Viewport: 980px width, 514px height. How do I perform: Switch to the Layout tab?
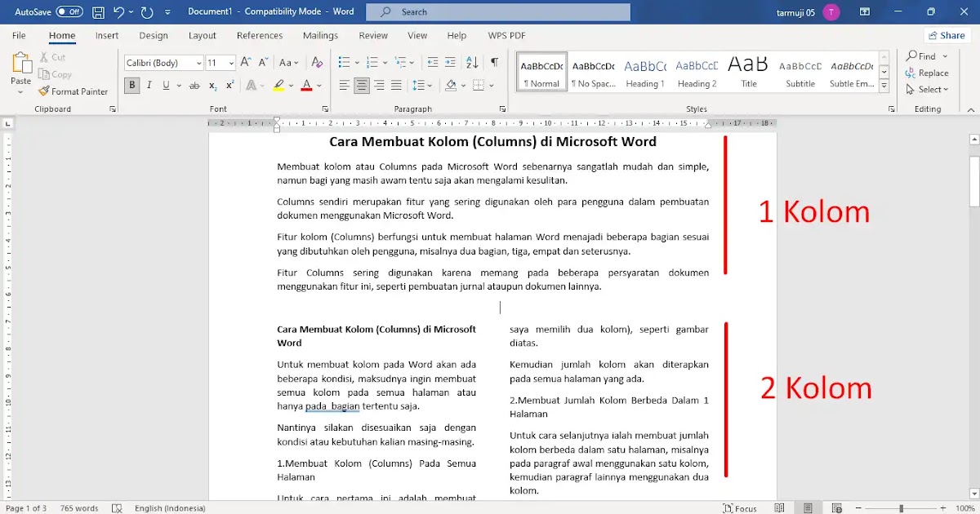[203, 36]
